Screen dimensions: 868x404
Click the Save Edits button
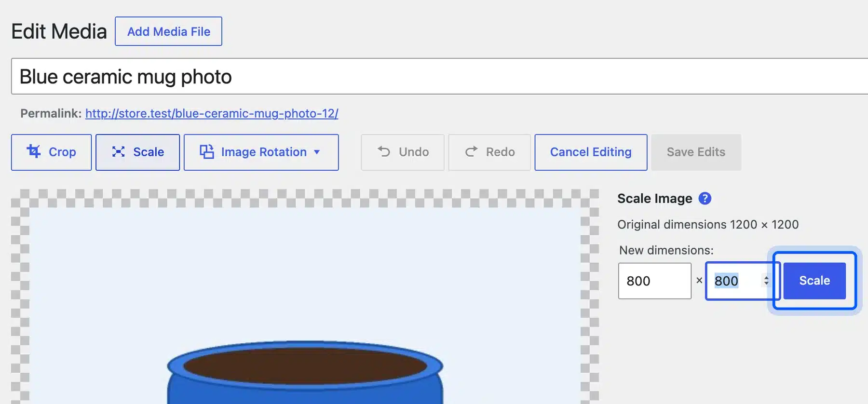click(696, 152)
